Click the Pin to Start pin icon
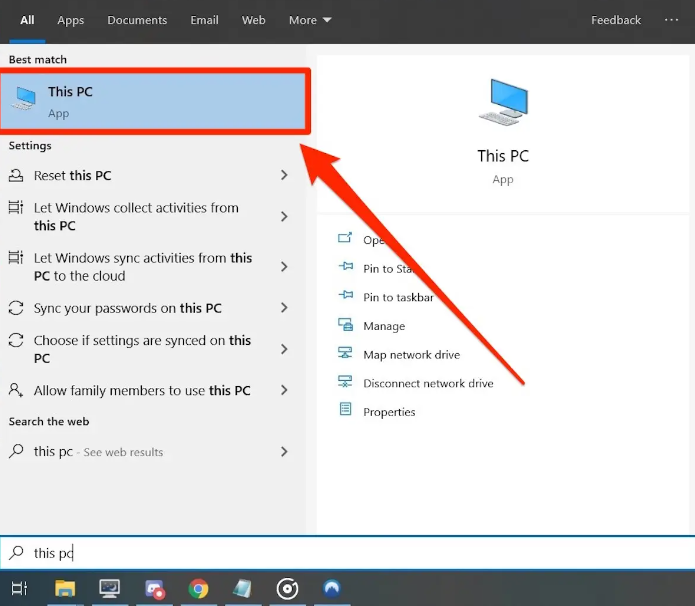This screenshot has width=695, height=606. pyautogui.click(x=346, y=266)
